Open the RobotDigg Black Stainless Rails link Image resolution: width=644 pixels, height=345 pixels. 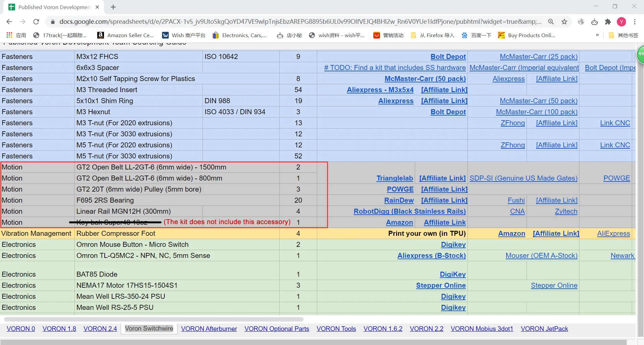pyautogui.click(x=410, y=211)
